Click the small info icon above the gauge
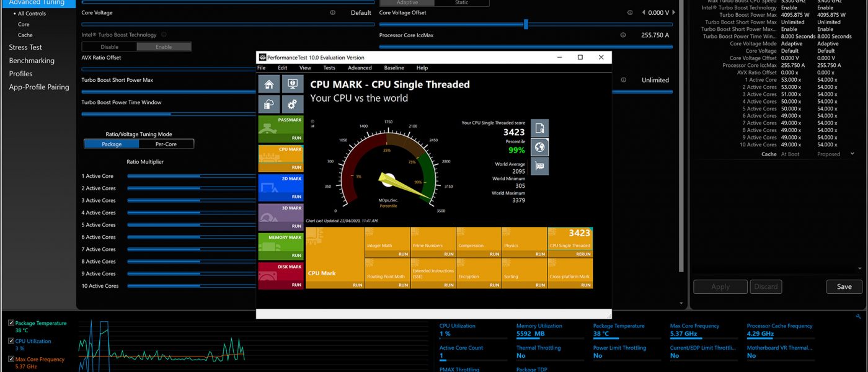Image resolution: width=868 pixels, height=372 pixels. 312,122
